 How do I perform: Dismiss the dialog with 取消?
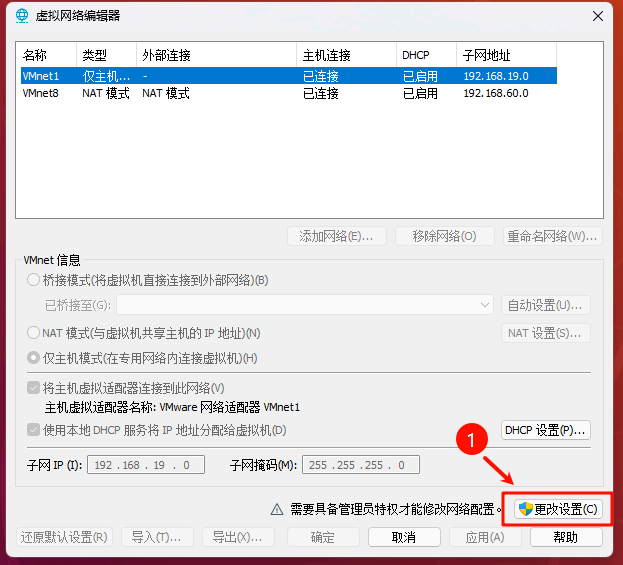[x=404, y=537]
